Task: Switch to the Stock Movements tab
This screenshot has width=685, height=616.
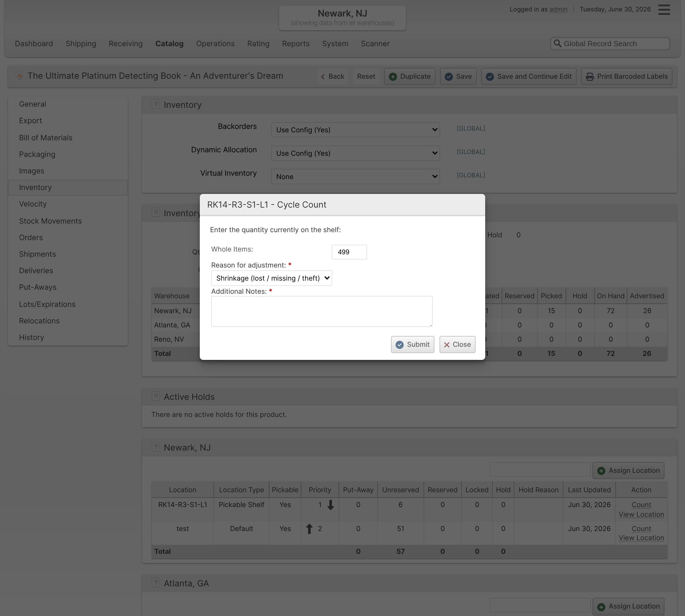Action: 68,221
